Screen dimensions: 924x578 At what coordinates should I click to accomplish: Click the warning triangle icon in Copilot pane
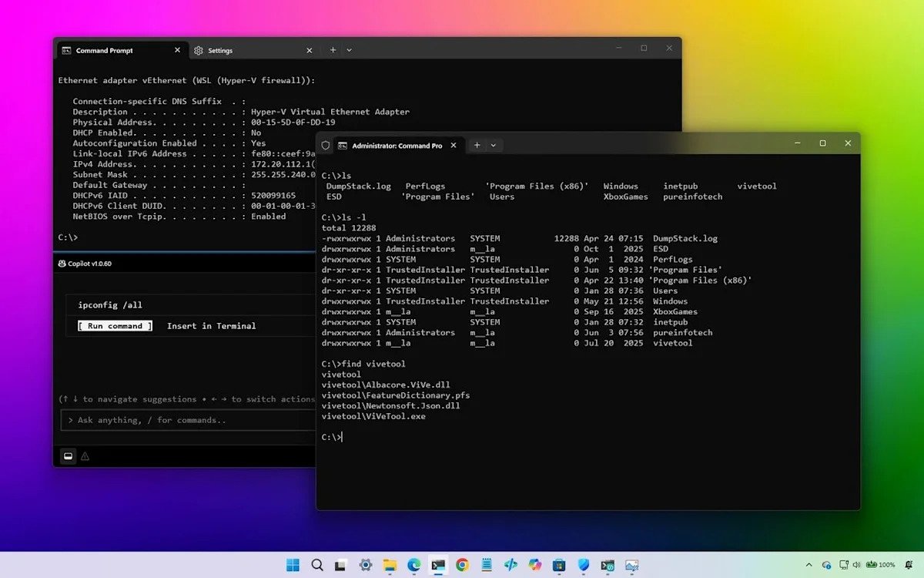click(85, 456)
